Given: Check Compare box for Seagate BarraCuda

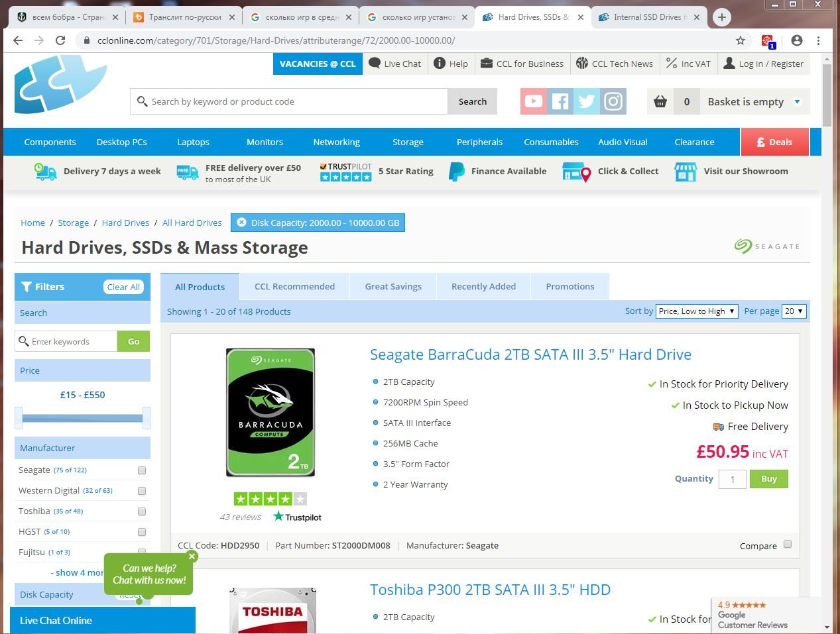Looking at the screenshot, I should click(x=788, y=545).
